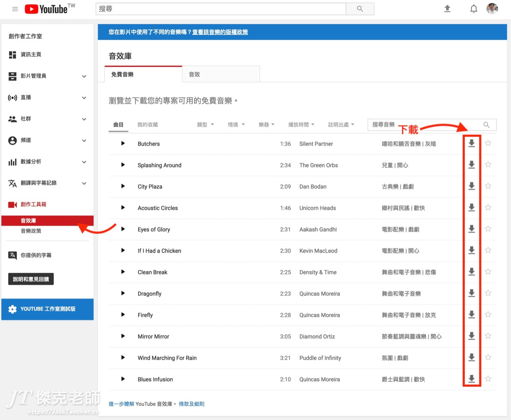Switch to the 音效 tab
The height and width of the screenshot is (420, 511).
[x=221, y=74]
